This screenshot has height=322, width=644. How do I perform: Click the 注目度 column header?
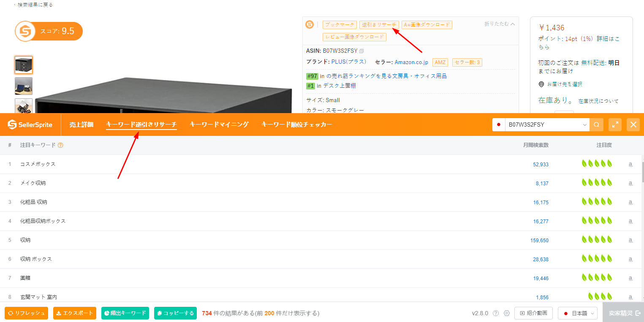(604, 145)
